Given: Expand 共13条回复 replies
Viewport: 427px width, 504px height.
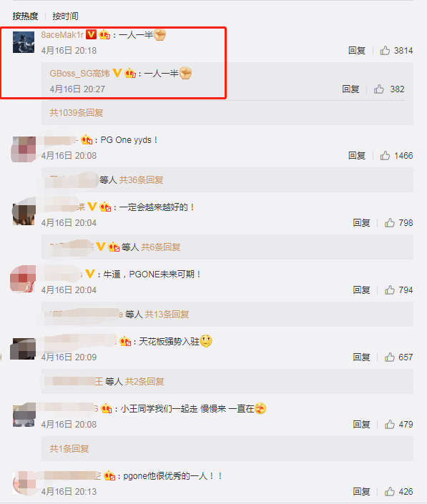Looking at the screenshot, I should point(167,315).
